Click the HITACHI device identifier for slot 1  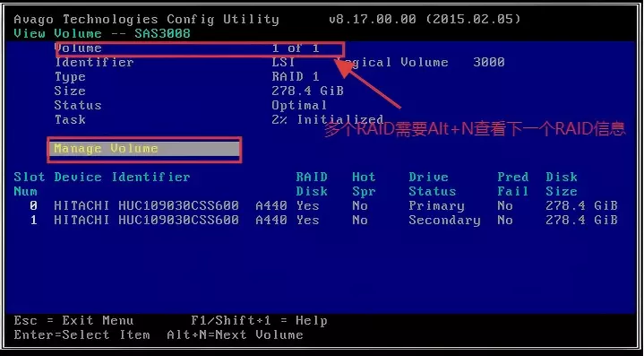(x=146, y=220)
